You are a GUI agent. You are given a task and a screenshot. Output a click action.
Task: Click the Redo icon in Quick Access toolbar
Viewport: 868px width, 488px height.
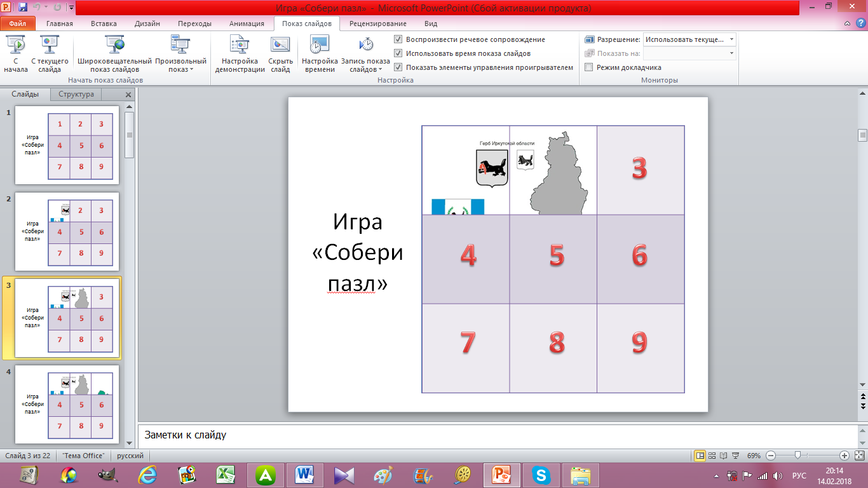tap(57, 8)
